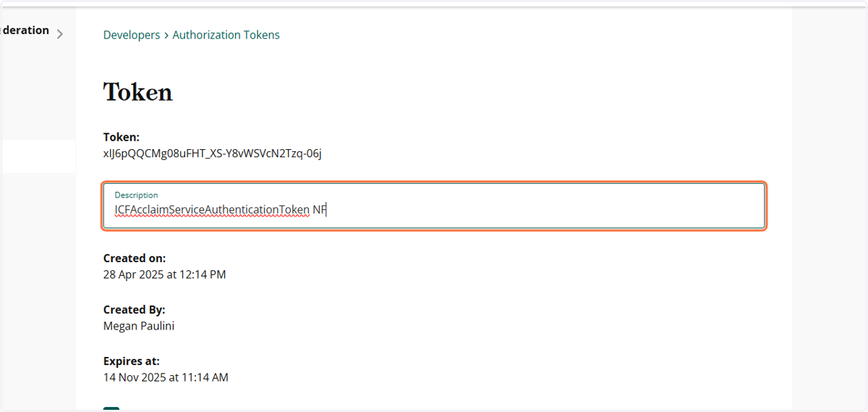Open the truncated 'deration' sidebar item

tap(25, 30)
